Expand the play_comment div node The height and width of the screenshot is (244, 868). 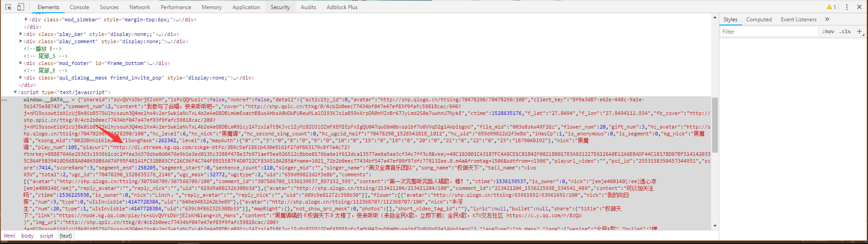pos(21,41)
